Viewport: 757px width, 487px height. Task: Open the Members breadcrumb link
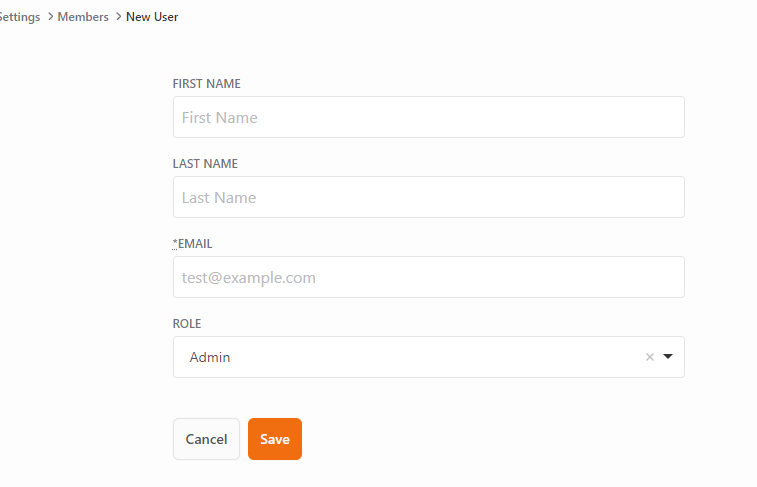coord(83,17)
